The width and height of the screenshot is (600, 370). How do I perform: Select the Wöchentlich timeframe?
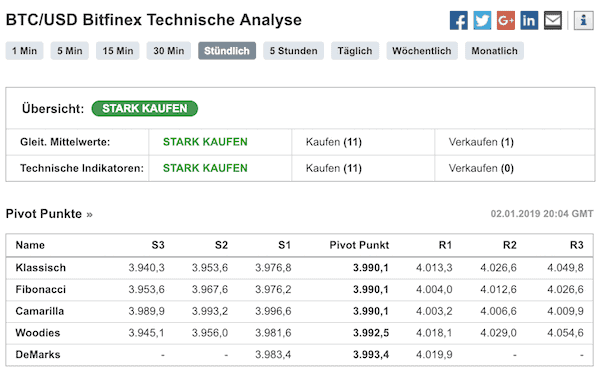(422, 51)
